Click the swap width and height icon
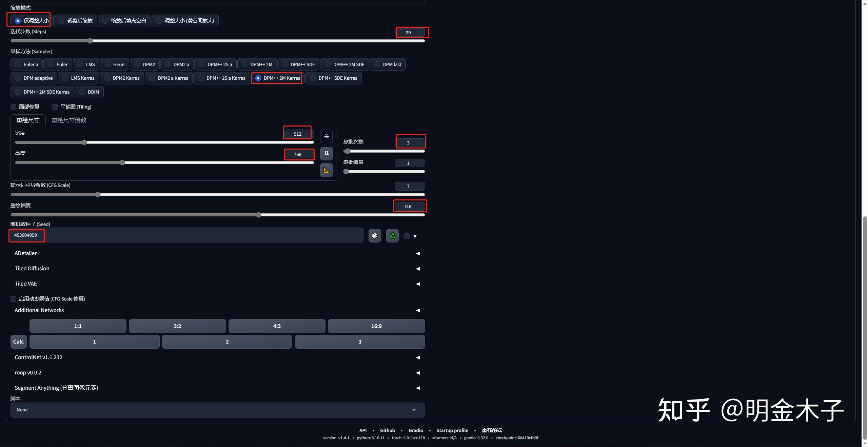This screenshot has width=868, height=447. [x=327, y=153]
